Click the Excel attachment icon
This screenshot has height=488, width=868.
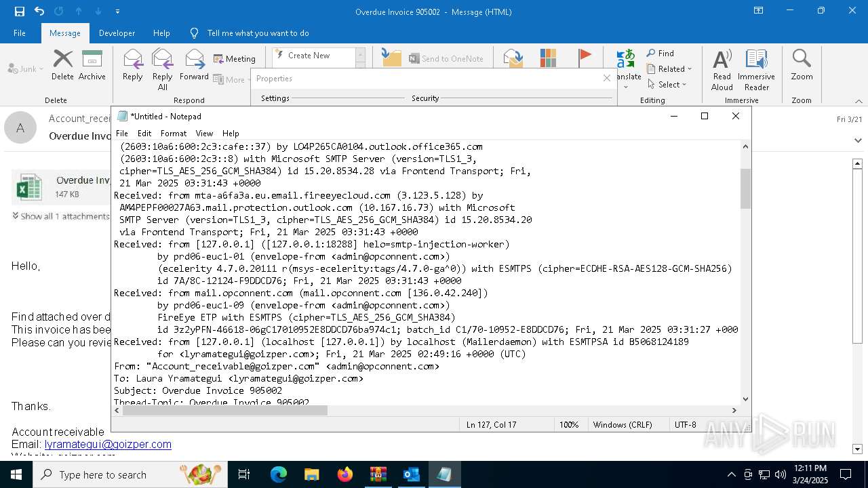[x=29, y=187]
